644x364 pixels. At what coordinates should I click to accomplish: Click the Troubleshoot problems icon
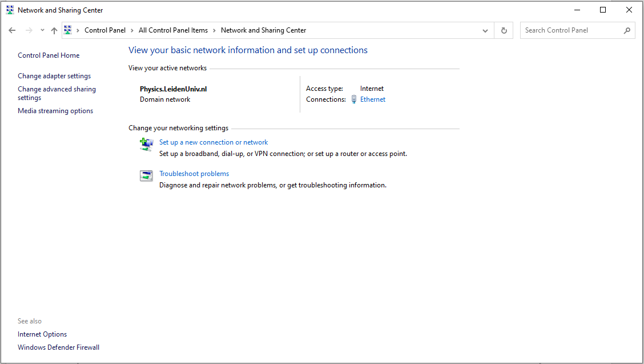(146, 176)
